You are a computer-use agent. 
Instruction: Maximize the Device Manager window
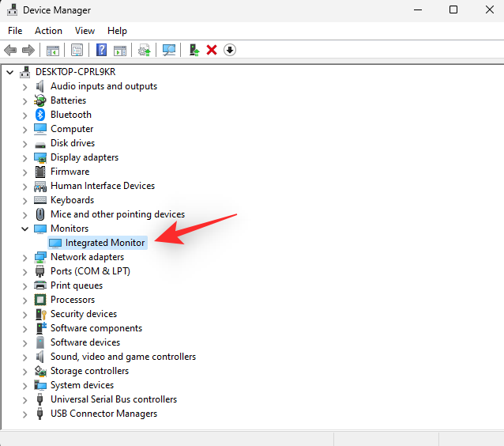[453, 10]
